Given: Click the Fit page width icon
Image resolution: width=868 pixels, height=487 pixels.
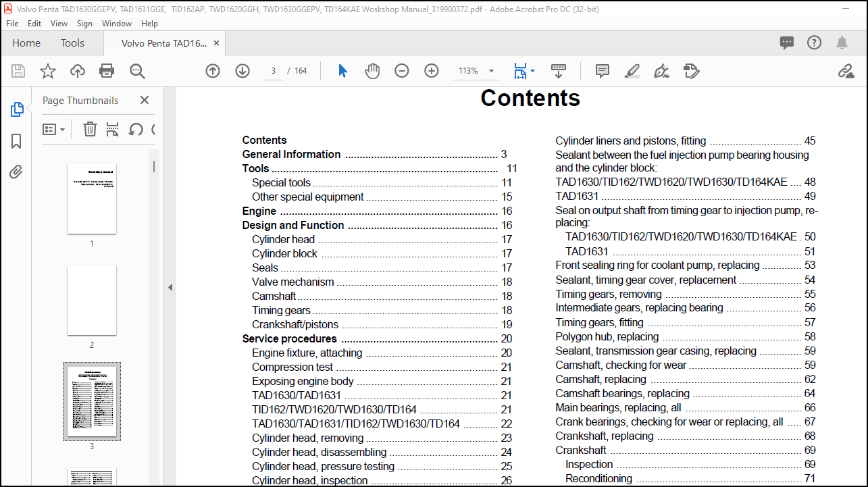Looking at the screenshot, I should pos(519,71).
